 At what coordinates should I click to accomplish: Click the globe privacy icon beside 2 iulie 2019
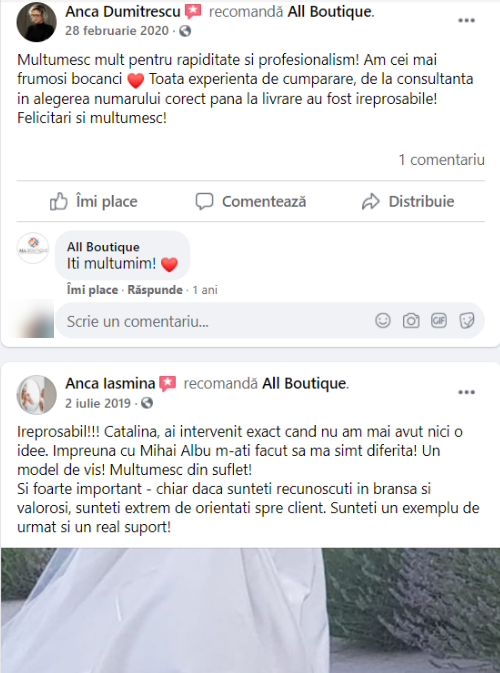(147, 403)
